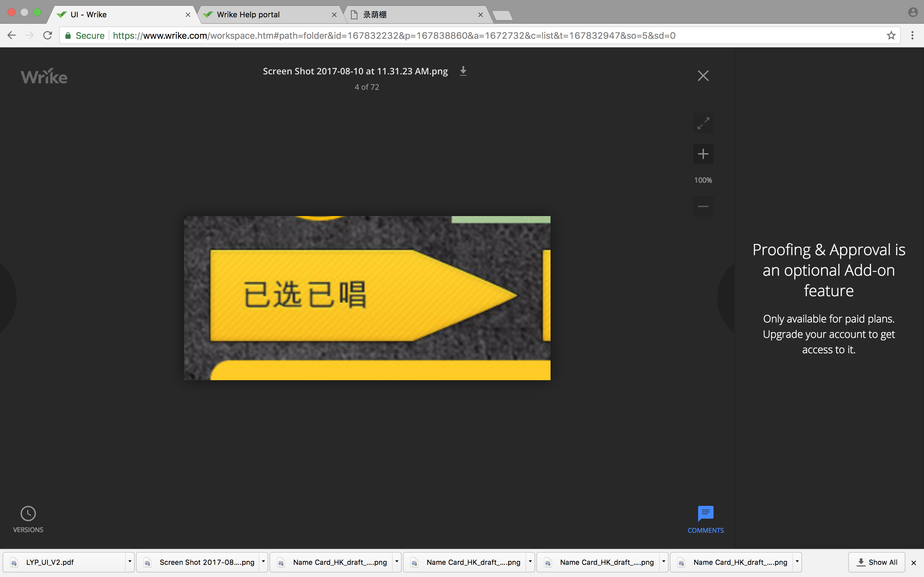Expand options for LYP_UI_V2.pdf download
Viewport: 924px width, 577px height.
point(130,562)
